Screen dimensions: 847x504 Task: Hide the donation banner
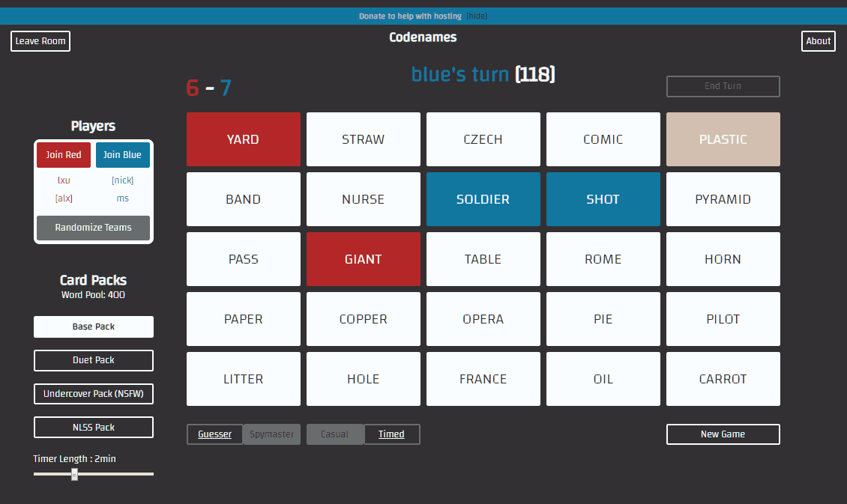click(x=477, y=16)
